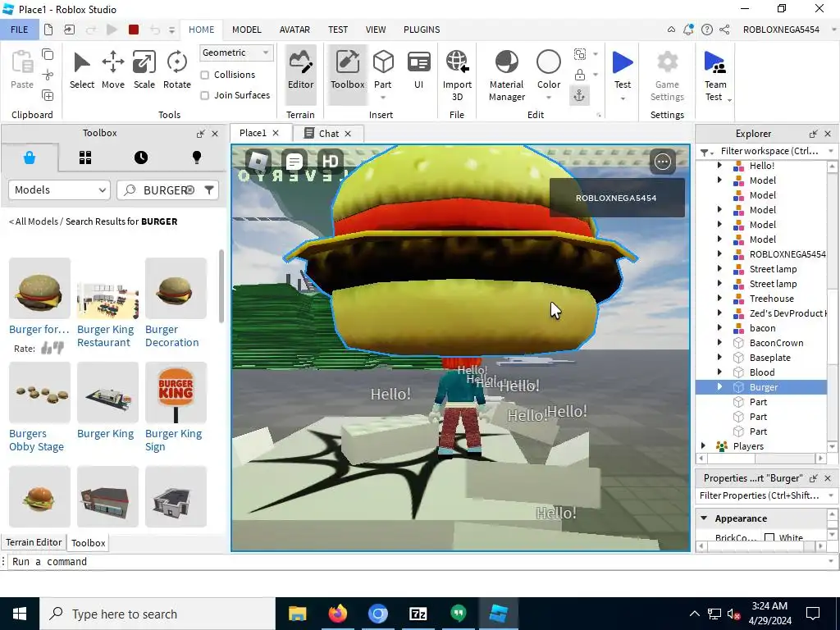Open Geometric mode dropdown

(x=236, y=52)
